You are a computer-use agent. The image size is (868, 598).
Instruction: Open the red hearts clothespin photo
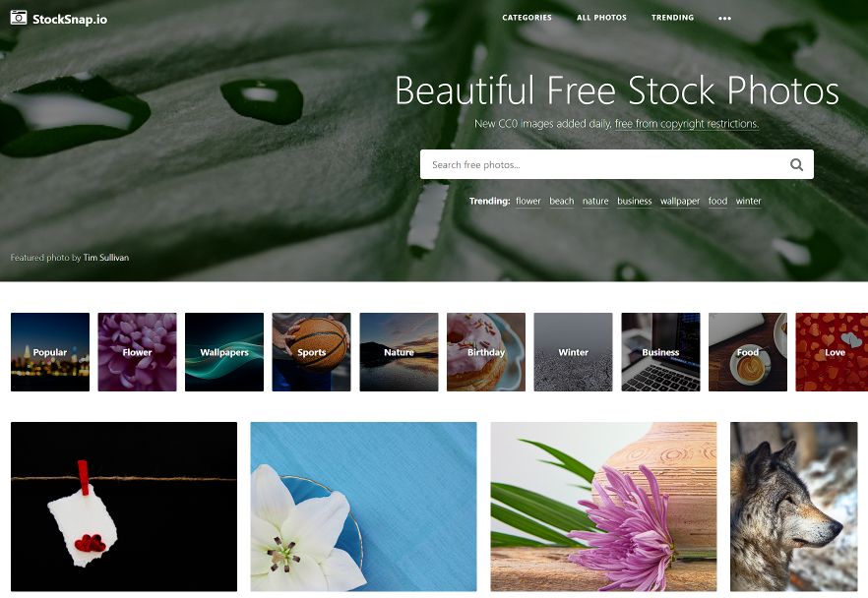tap(124, 507)
